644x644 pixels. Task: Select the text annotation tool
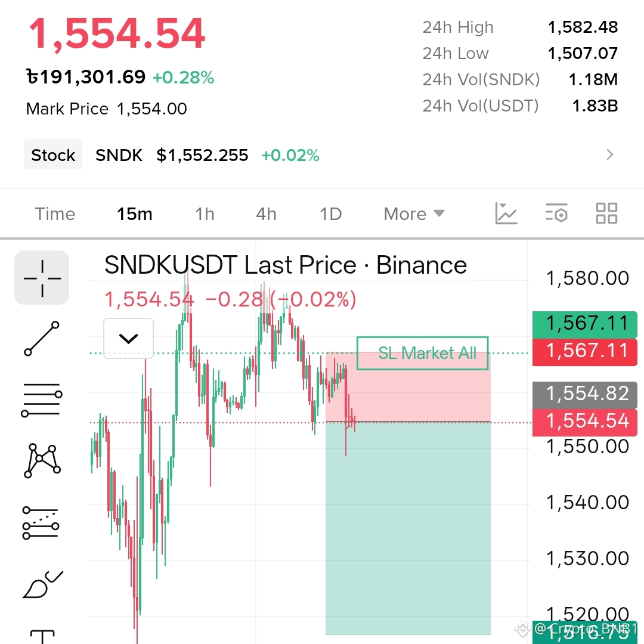click(42, 637)
